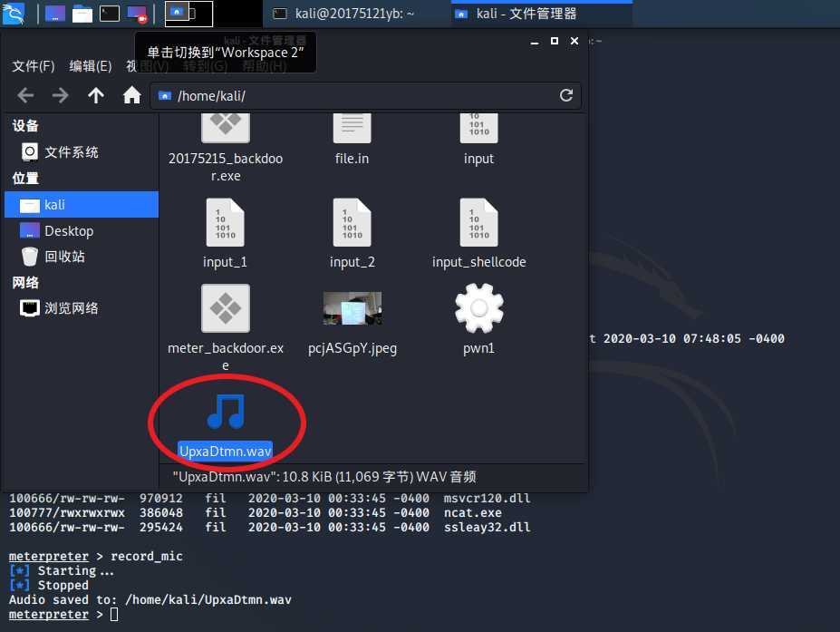Click the input_shellcode file name label

coord(479,262)
